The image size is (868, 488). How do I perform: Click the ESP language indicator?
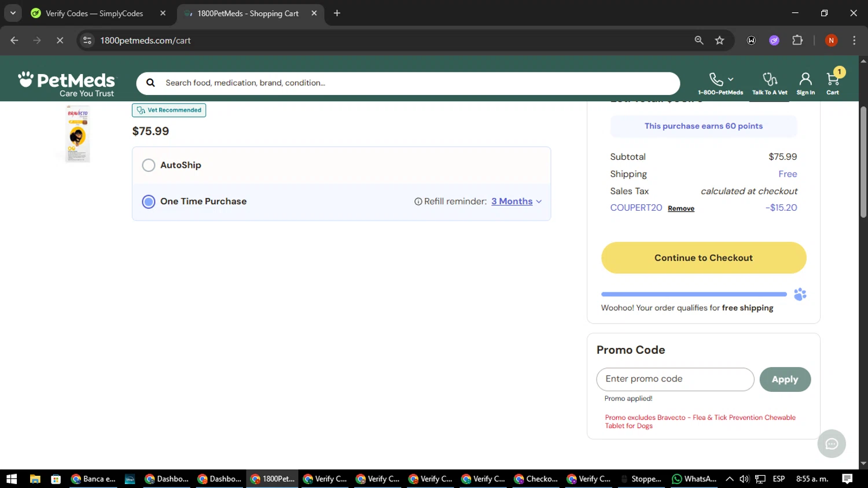click(x=779, y=479)
